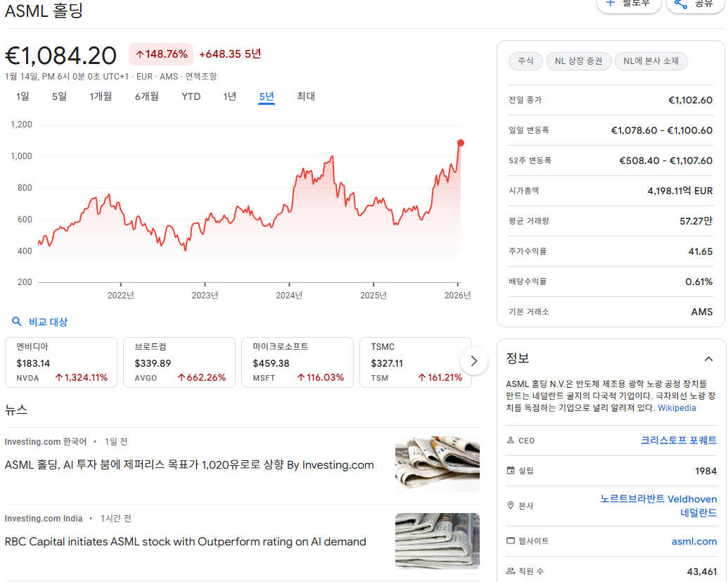
Task: Click the 주가수익률 value 41.65
Action: click(700, 251)
